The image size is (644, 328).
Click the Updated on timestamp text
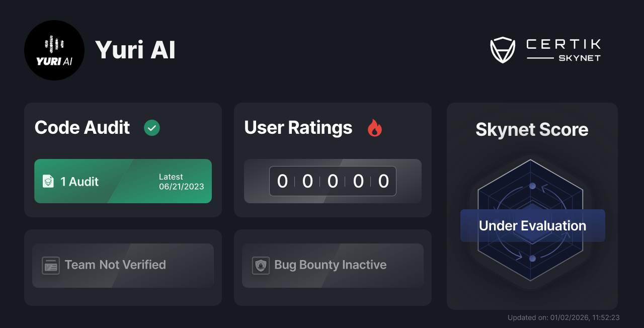coord(563,317)
